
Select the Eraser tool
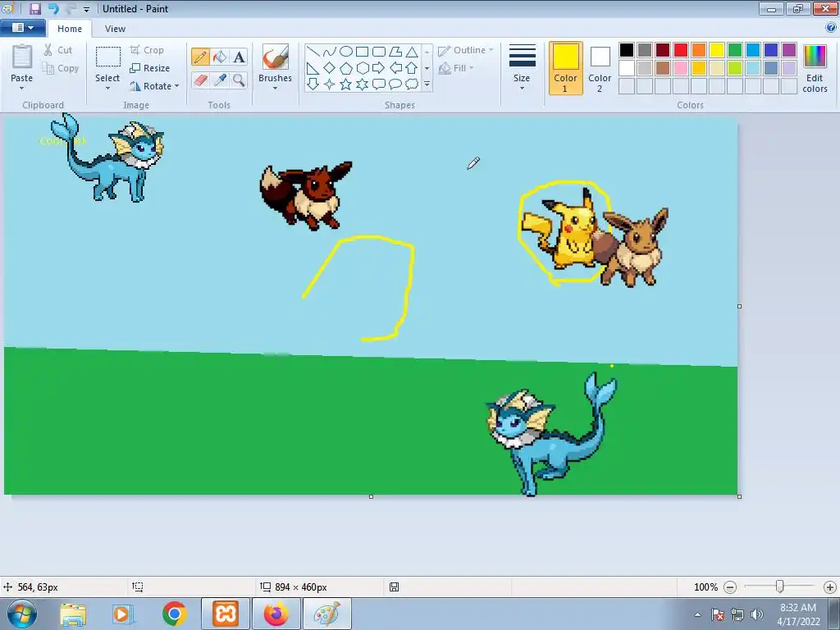[200, 80]
